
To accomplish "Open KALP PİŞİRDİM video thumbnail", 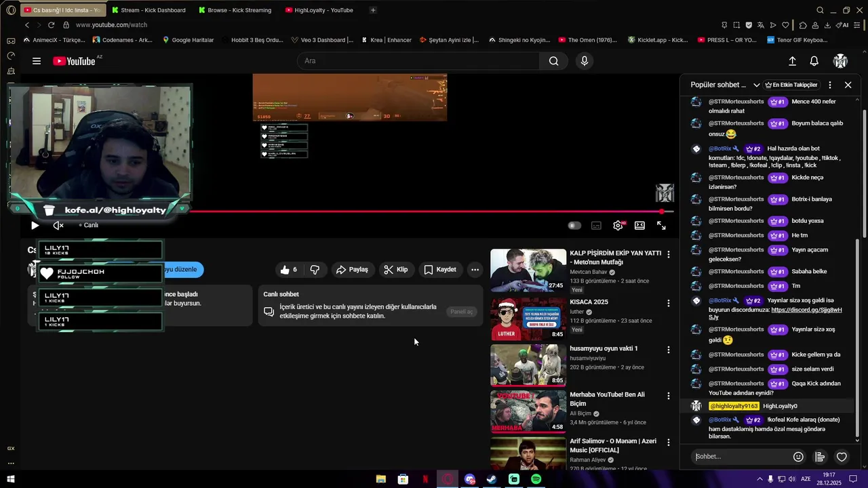I will pos(528,270).
